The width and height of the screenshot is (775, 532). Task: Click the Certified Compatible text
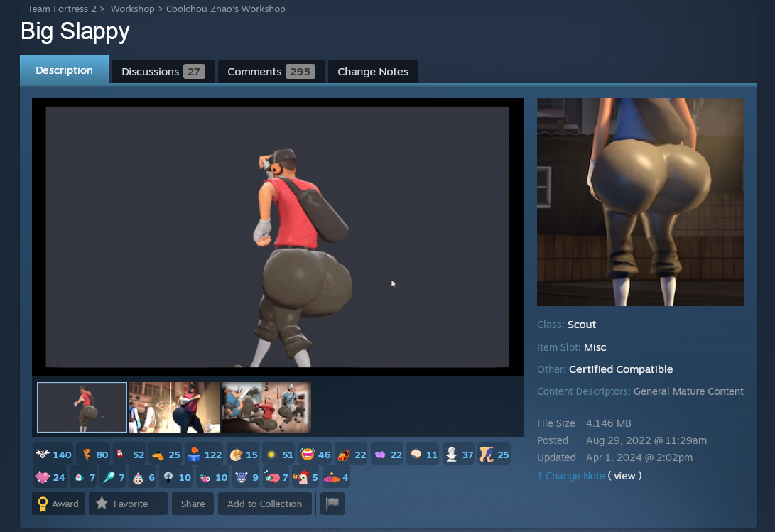[621, 369]
